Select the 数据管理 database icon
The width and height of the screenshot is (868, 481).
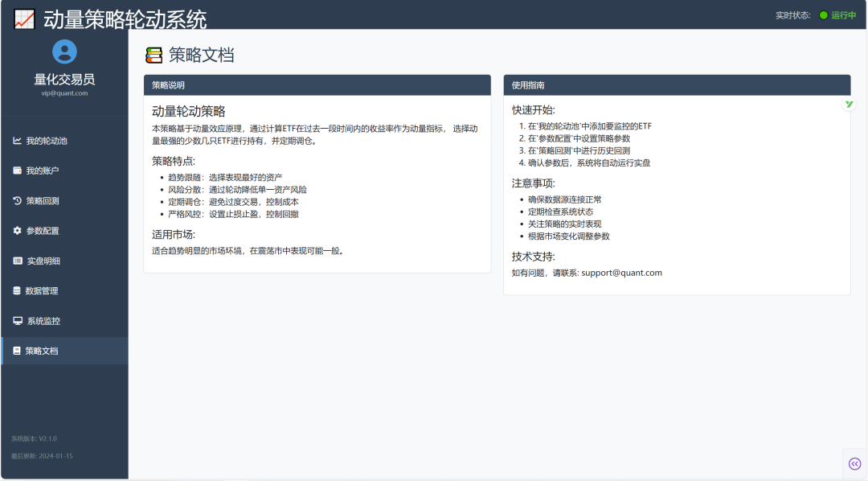tap(18, 290)
